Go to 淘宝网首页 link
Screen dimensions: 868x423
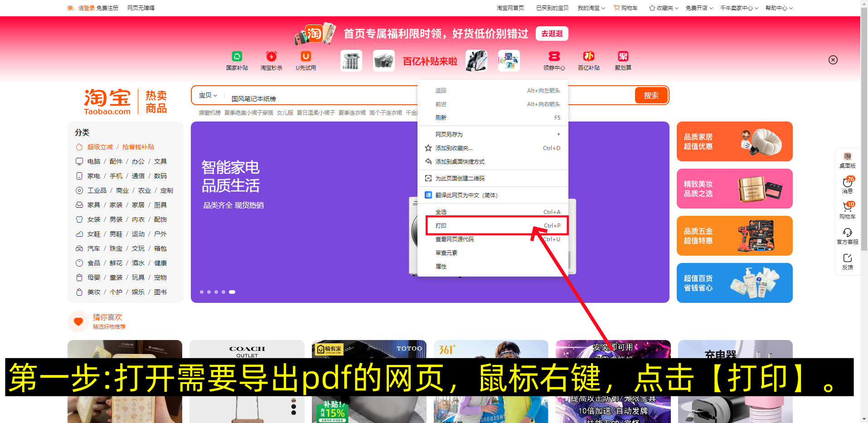coord(510,8)
